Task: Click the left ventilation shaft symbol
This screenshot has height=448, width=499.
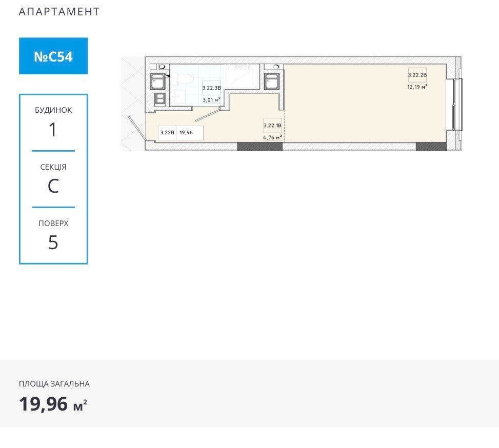Action: 158,82
